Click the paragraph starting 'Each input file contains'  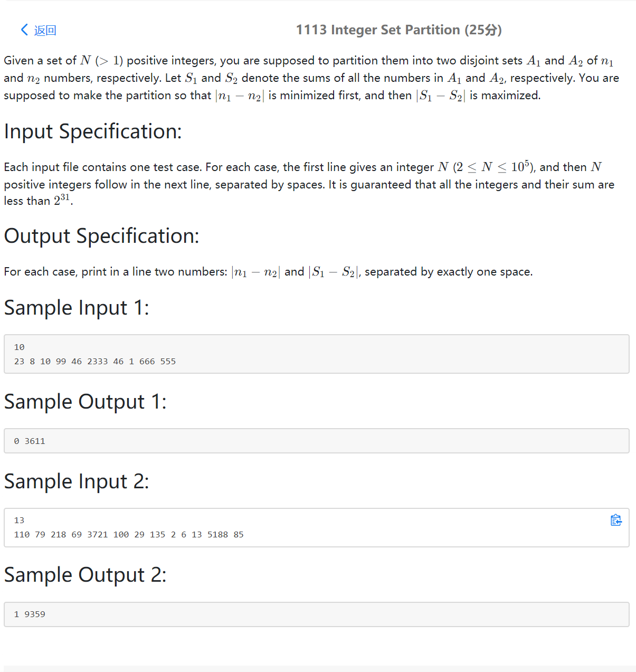point(309,184)
